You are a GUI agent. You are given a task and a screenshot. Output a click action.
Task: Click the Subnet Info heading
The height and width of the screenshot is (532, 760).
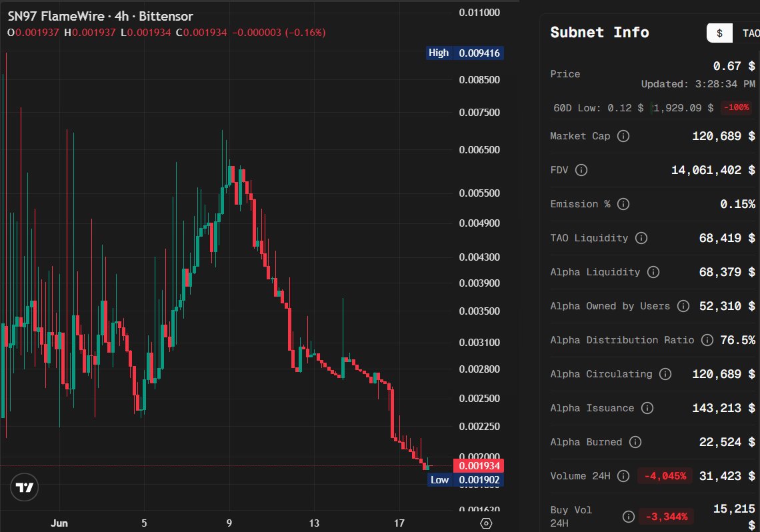click(x=599, y=33)
